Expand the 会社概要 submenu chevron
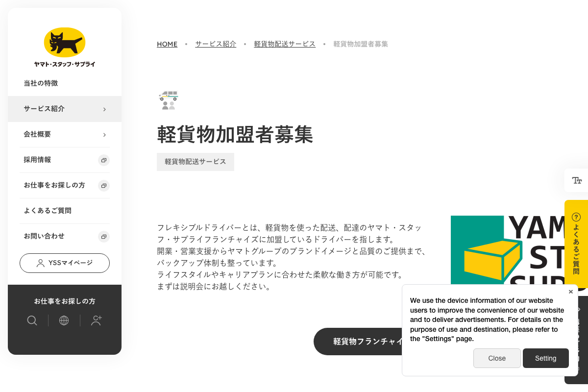Screen dimensions: 588x392 104,135
